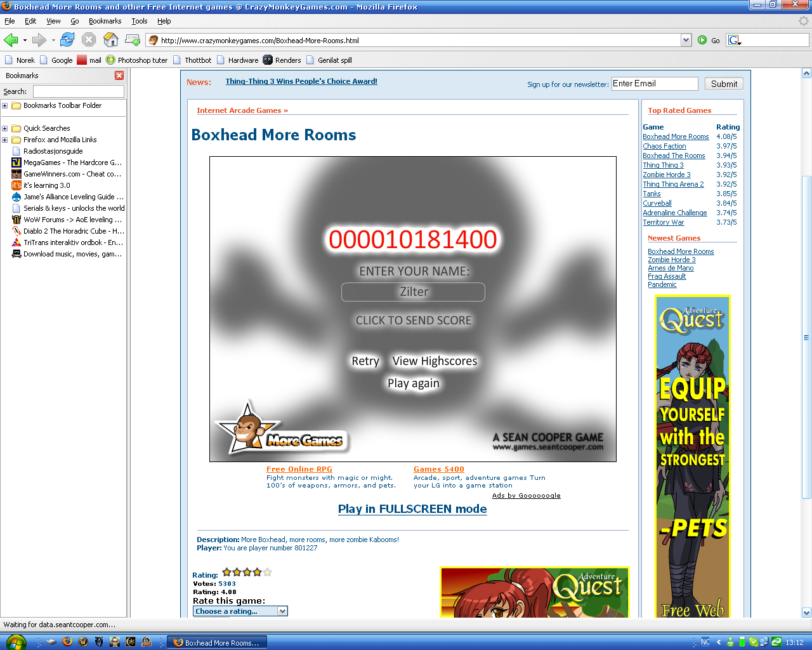Click the newsletter Submit button
The height and width of the screenshot is (650, 812).
tap(724, 84)
